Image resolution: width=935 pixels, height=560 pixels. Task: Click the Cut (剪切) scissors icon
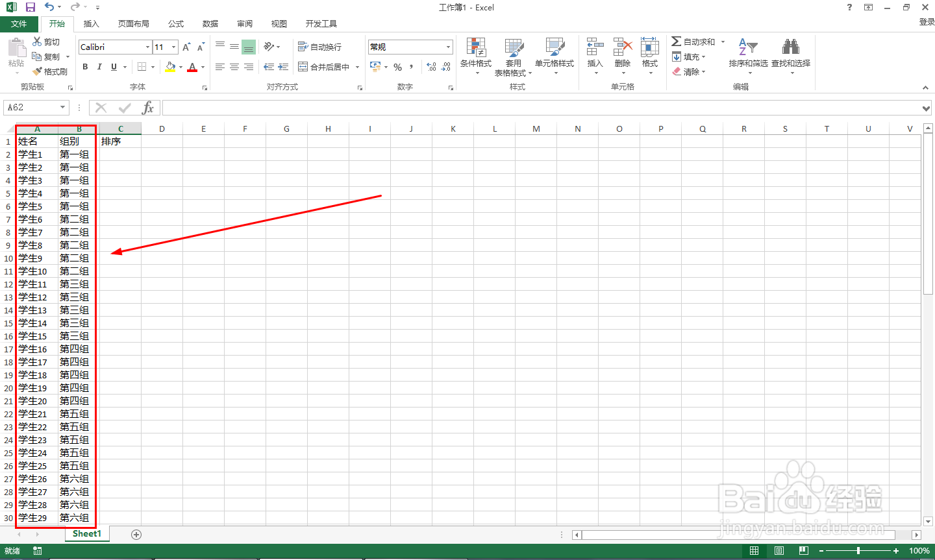[38, 42]
